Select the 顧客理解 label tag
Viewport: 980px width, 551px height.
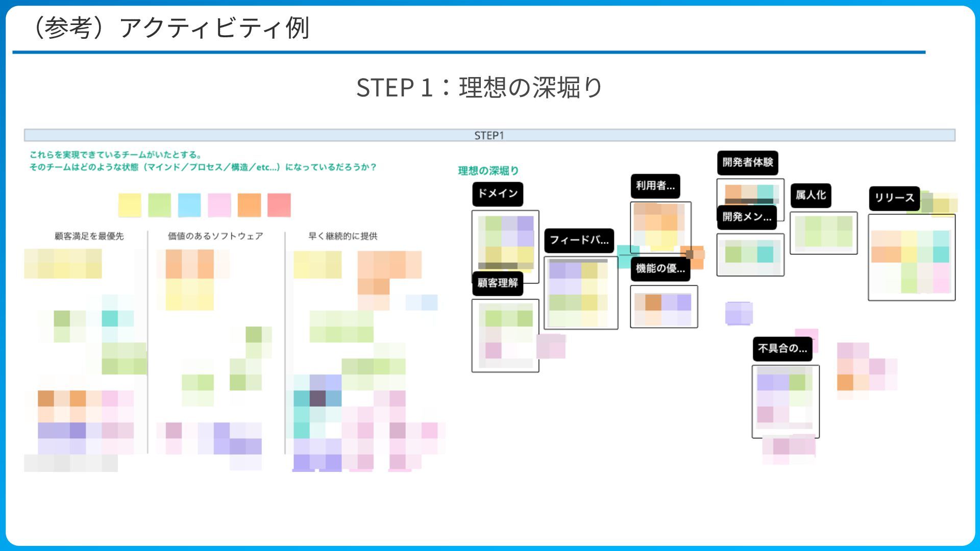pyautogui.click(x=498, y=283)
